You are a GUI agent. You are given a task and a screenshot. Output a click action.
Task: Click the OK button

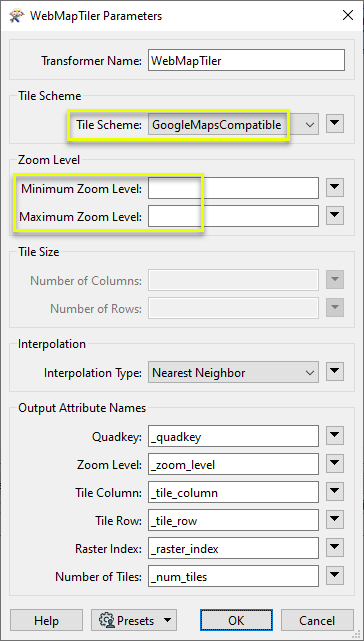pyautogui.click(x=236, y=621)
